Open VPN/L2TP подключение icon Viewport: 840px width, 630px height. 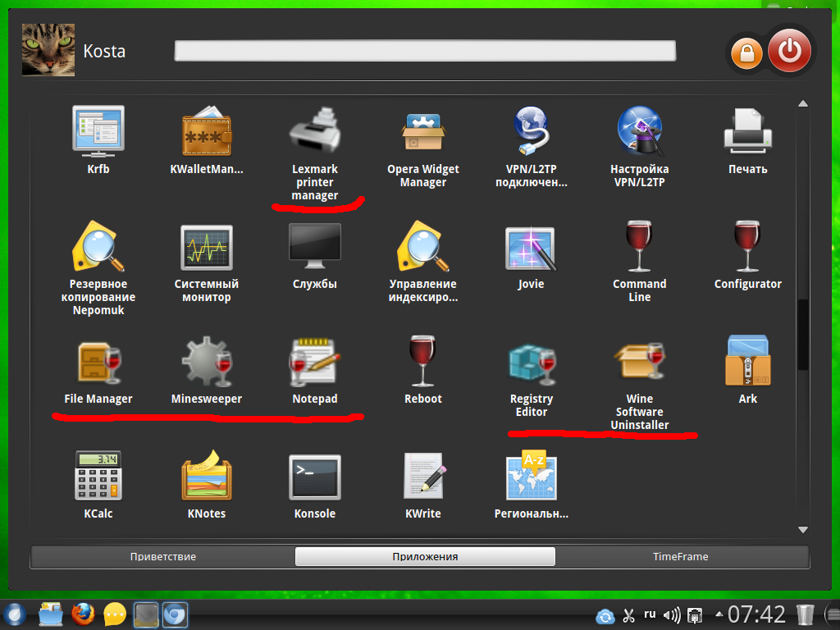(x=531, y=130)
